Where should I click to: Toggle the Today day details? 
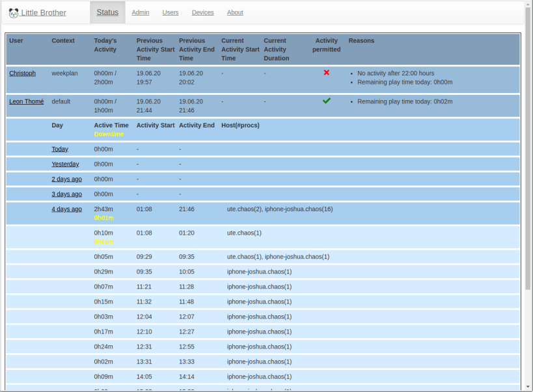(60, 149)
